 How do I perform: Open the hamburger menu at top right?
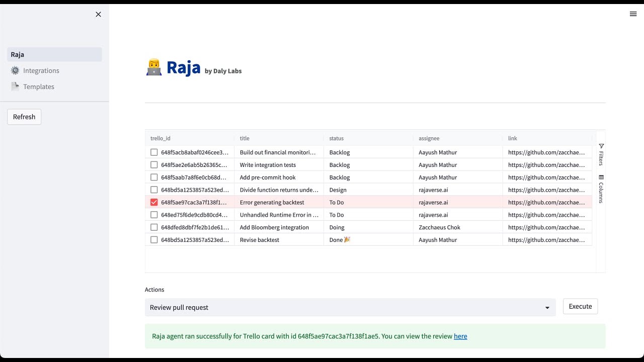tap(633, 14)
